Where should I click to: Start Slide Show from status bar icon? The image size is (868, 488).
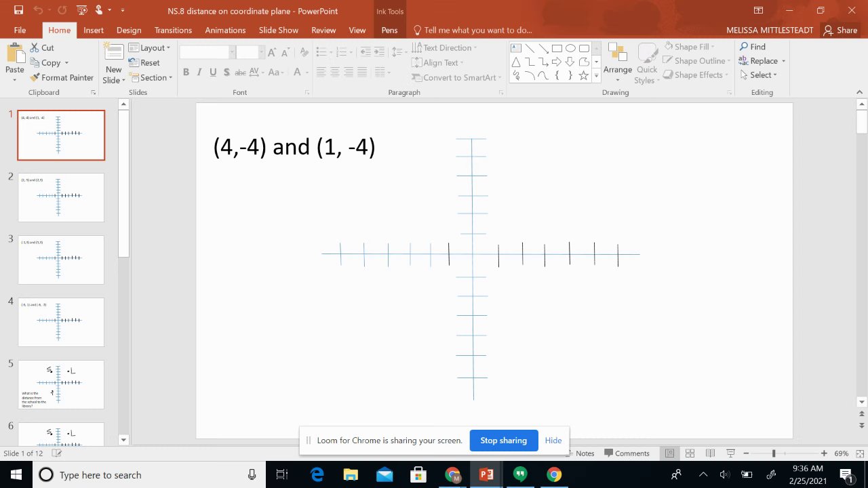pos(730,453)
